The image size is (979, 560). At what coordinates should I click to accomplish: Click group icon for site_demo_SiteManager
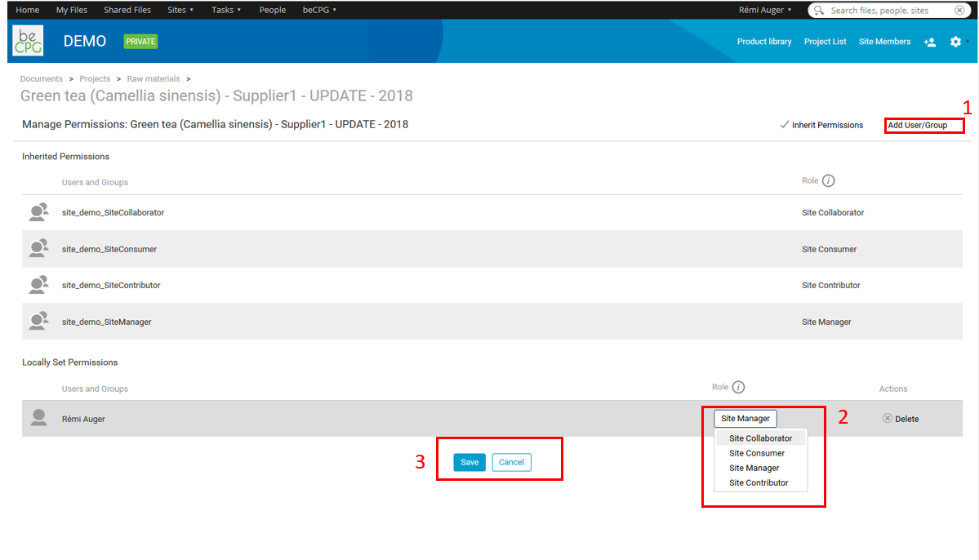pyautogui.click(x=38, y=321)
